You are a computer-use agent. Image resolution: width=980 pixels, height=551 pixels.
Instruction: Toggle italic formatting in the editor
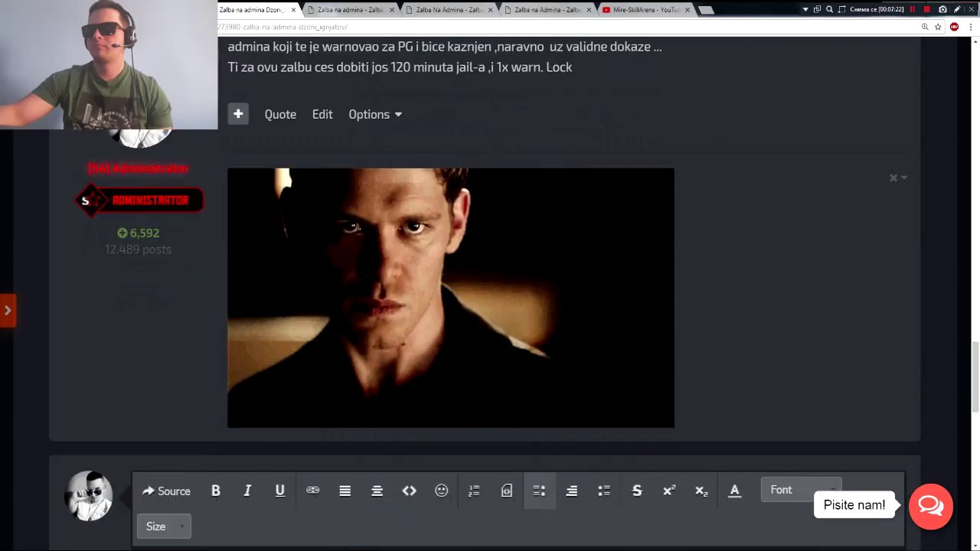(247, 491)
